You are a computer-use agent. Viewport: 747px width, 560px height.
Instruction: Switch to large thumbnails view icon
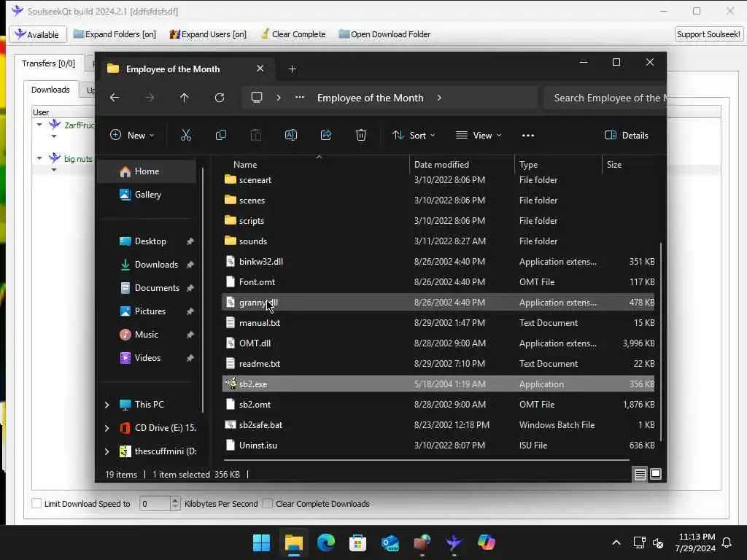pyautogui.click(x=656, y=474)
